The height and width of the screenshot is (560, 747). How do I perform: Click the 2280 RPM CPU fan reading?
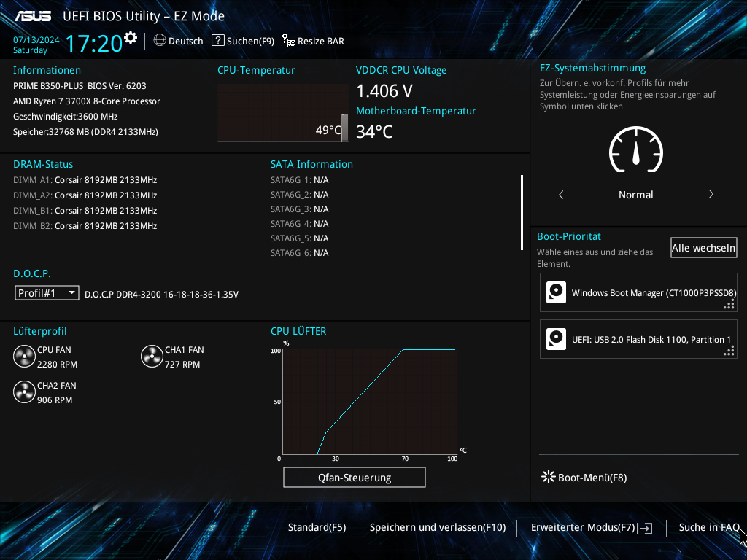click(x=57, y=365)
